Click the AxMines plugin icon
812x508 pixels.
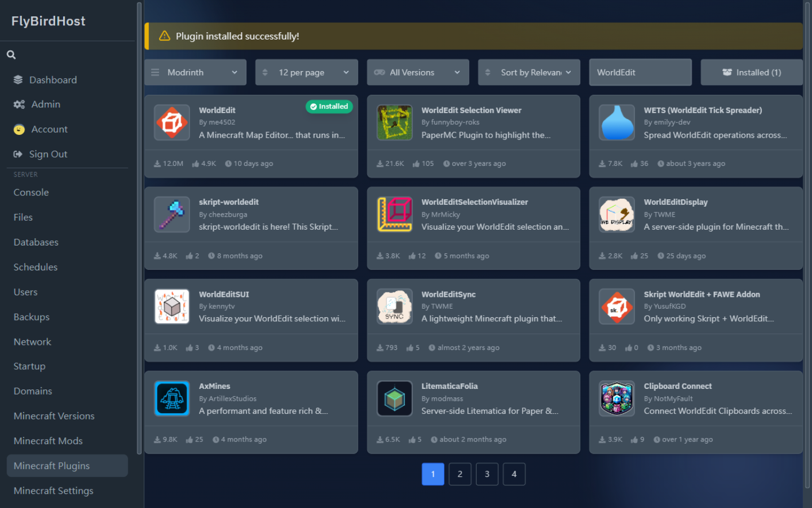click(172, 398)
